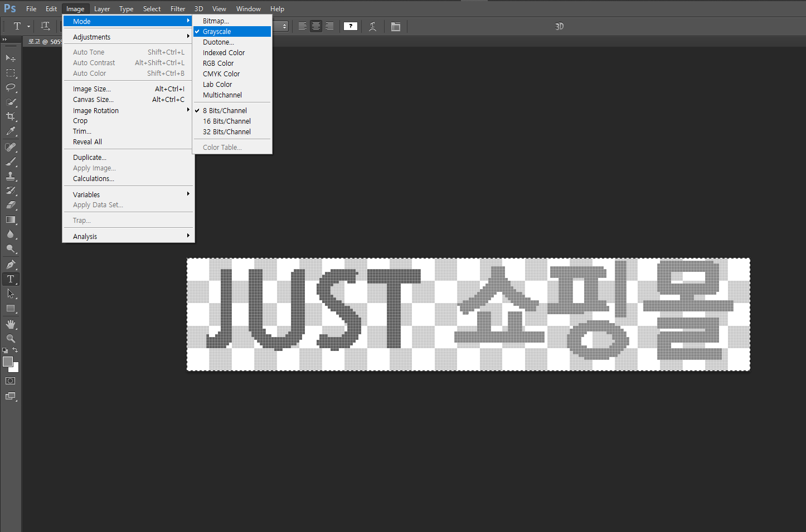
Task: Open the Filter menu
Action: pos(178,9)
